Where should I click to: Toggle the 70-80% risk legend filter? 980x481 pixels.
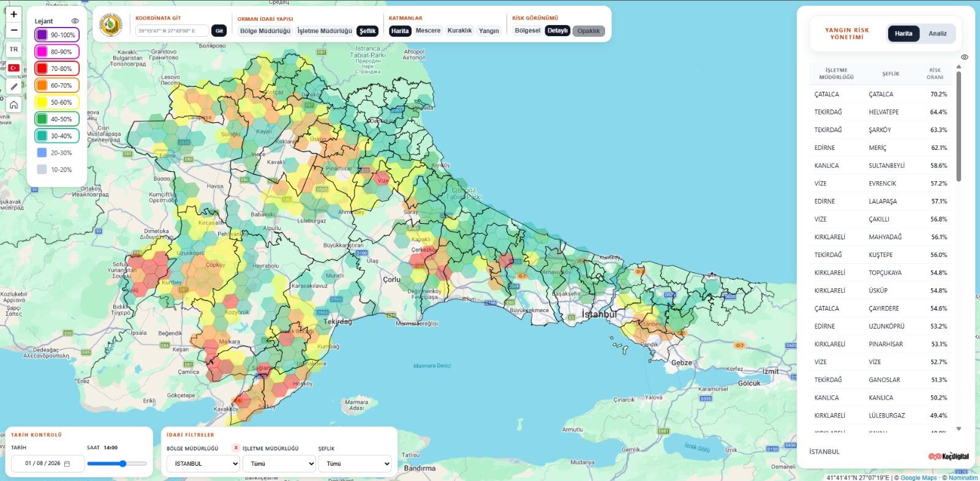(57, 69)
